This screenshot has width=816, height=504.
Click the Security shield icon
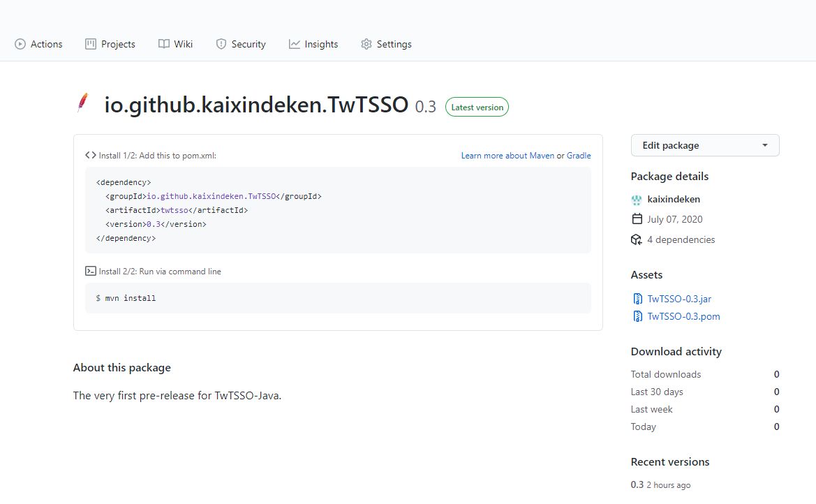click(221, 44)
